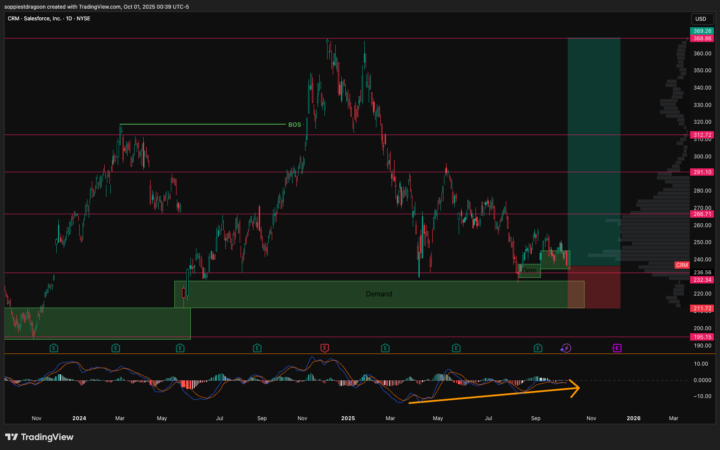The width and height of the screenshot is (720, 450).
Task: Select the 312.72 horizontal line price tag
Action: (701, 134)
